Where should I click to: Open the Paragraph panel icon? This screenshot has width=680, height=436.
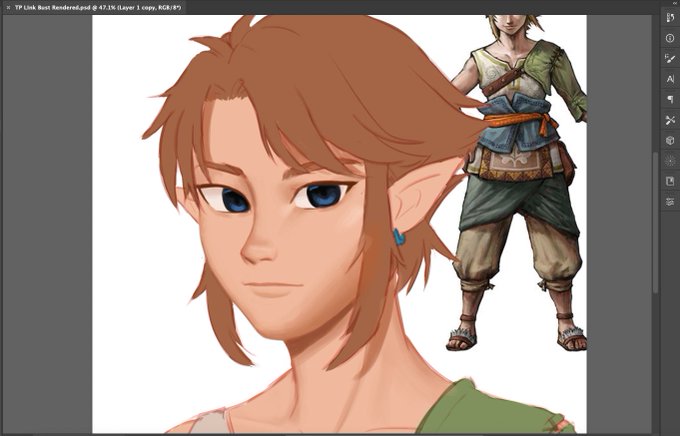pos(670,99)
